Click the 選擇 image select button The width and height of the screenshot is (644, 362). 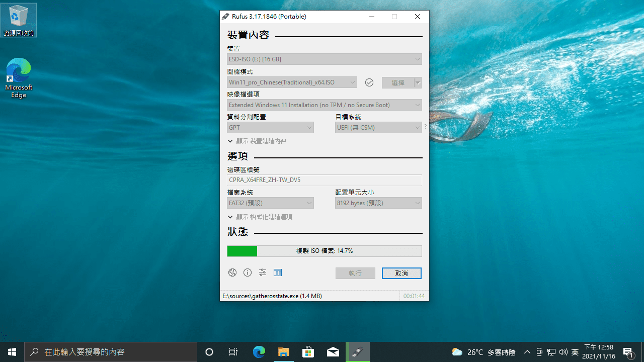(398, 82)
